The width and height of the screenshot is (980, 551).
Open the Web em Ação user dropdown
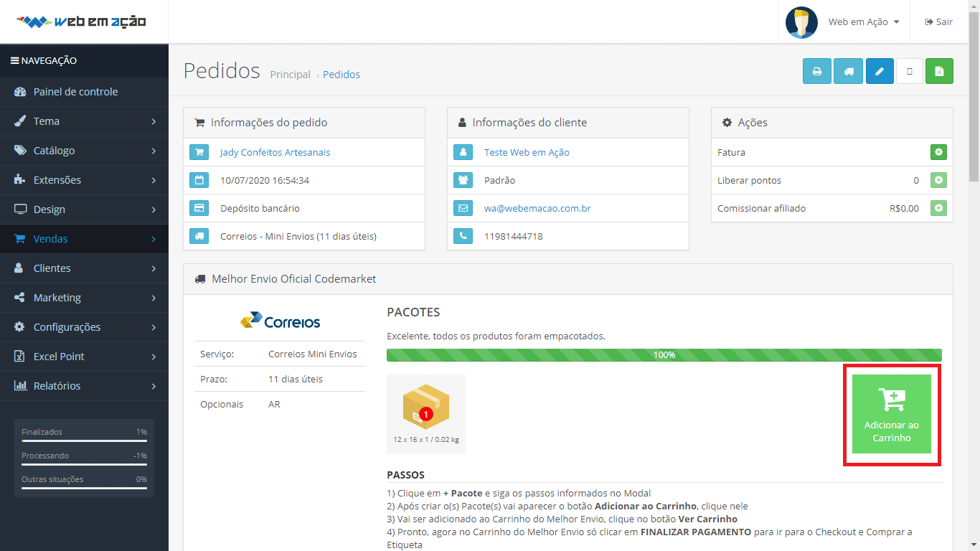click(864, 22)
